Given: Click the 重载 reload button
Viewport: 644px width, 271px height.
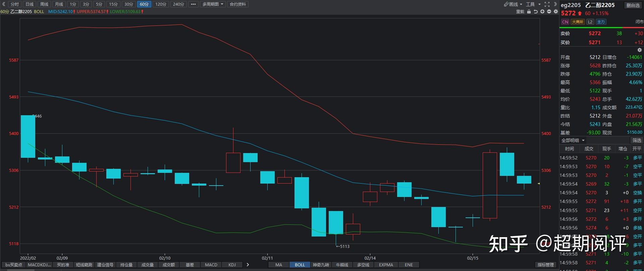Looking at the screenshot, I should click(520, 12).
